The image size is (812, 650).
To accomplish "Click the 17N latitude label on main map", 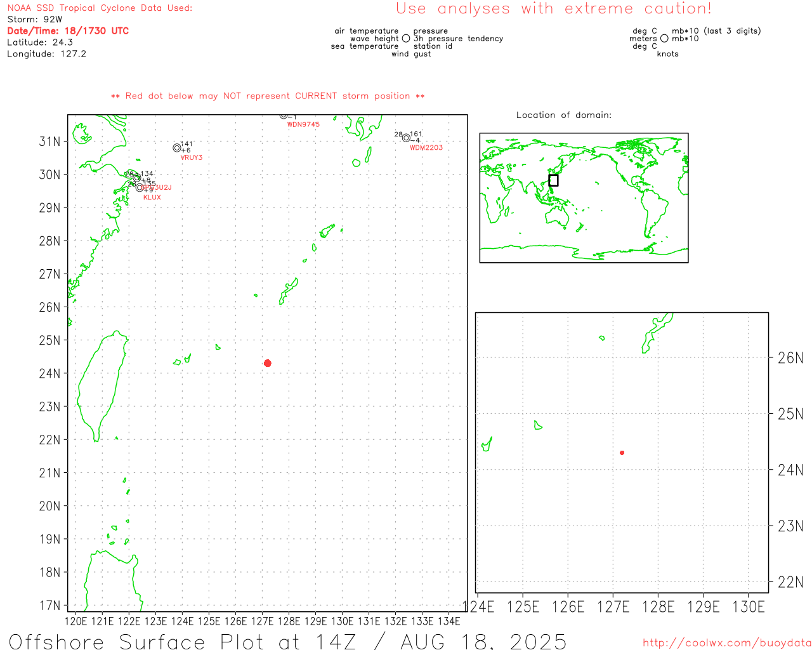I will tap(50, 606).
